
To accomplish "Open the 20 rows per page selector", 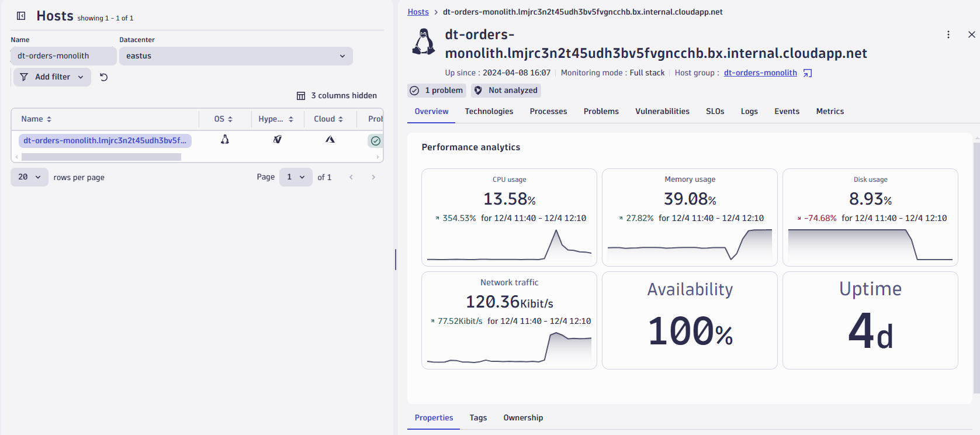I will pyautogui.click(x=29, y=177).
